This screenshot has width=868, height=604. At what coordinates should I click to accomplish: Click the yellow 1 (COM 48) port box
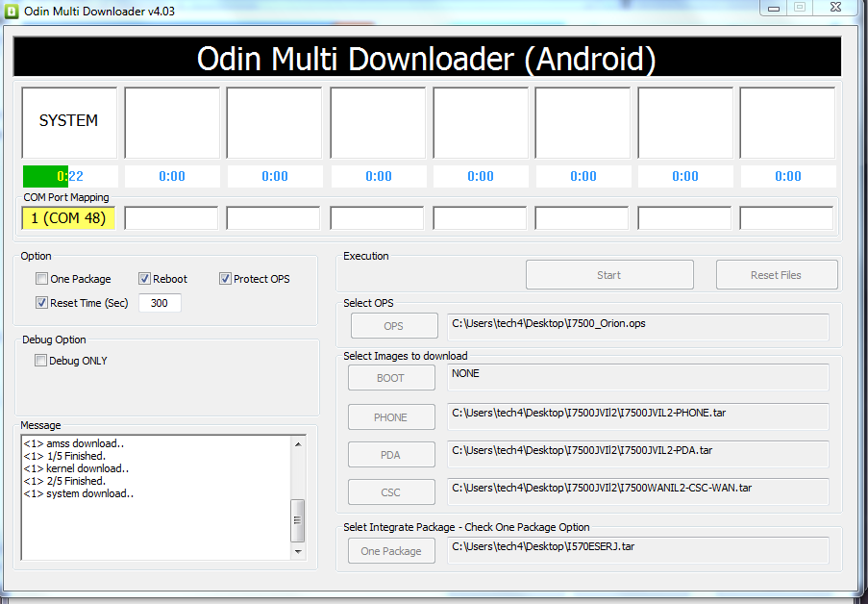tap(68, 217)
